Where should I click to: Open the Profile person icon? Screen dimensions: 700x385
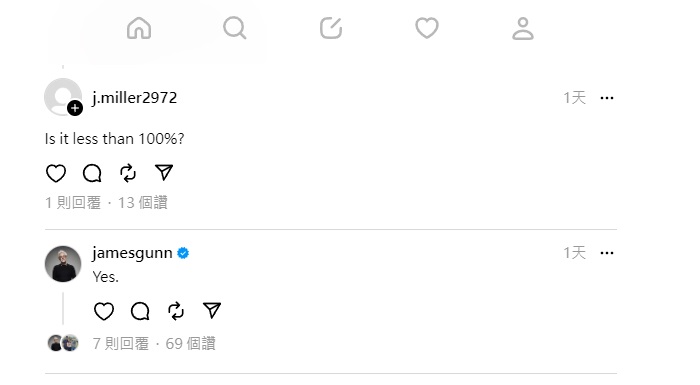click(x=523, y=28)
